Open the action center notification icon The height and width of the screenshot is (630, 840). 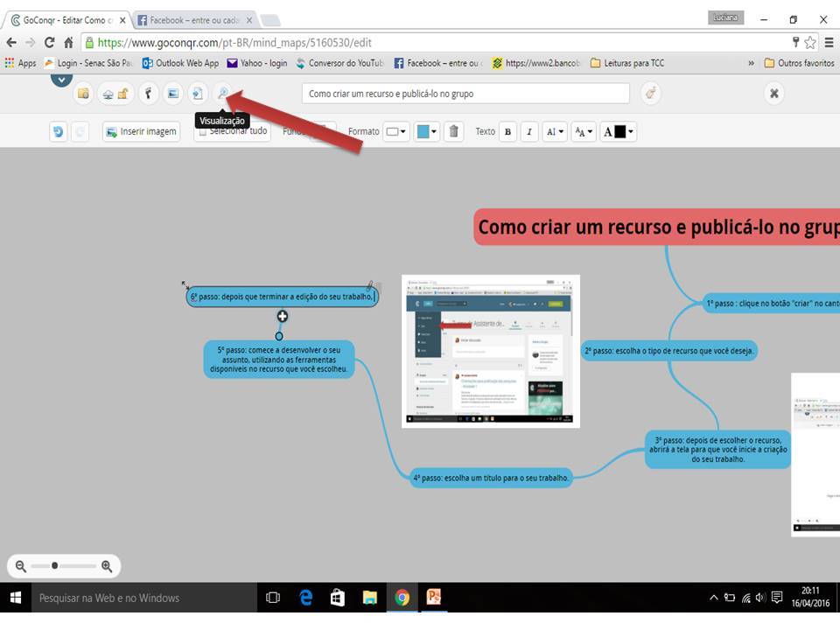[777, 598]
